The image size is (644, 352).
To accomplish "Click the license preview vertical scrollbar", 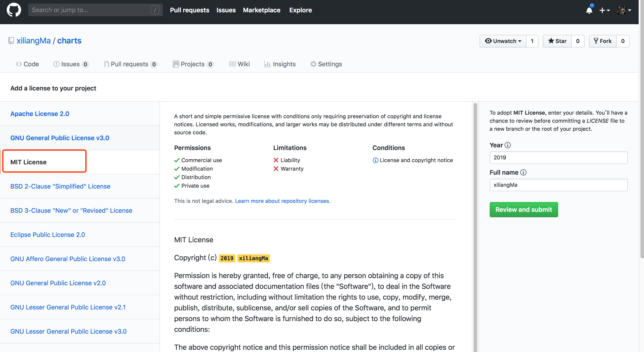I will point(475,225).
